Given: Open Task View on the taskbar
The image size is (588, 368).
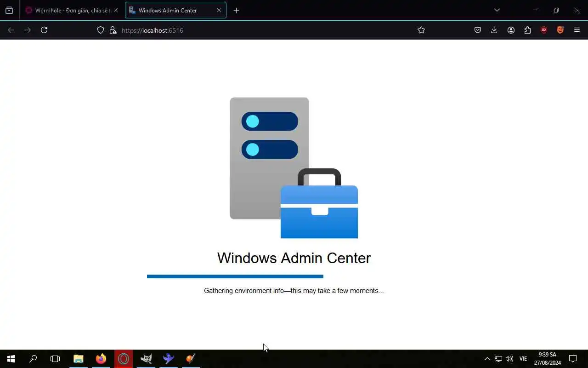Looking at the screenshot, I should [55, 359].
